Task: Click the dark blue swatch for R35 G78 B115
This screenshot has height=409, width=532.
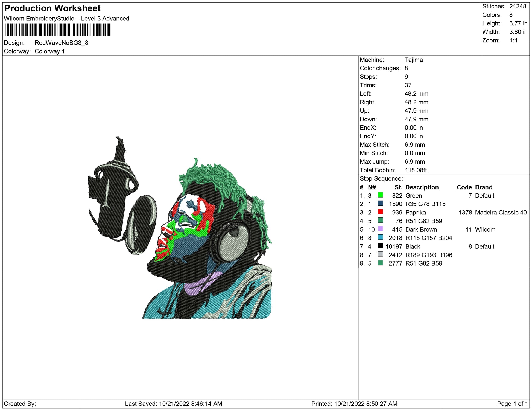Action: point(380,204)
